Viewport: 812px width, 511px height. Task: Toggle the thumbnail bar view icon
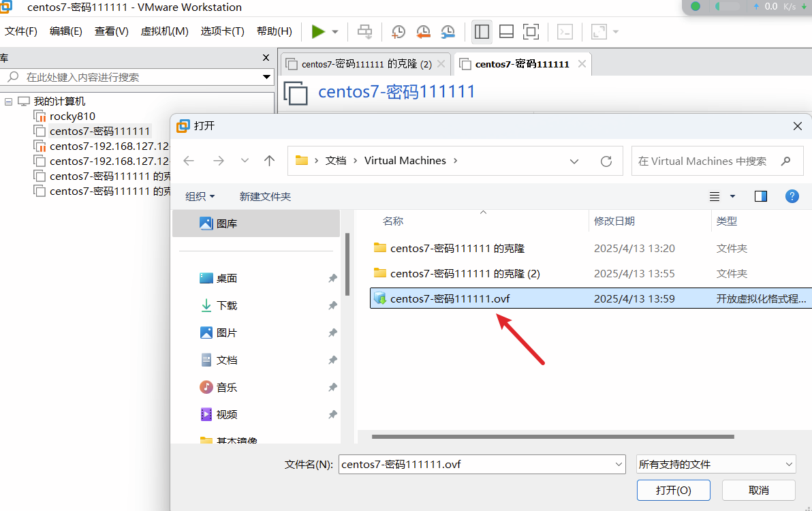tap(506, 31)
